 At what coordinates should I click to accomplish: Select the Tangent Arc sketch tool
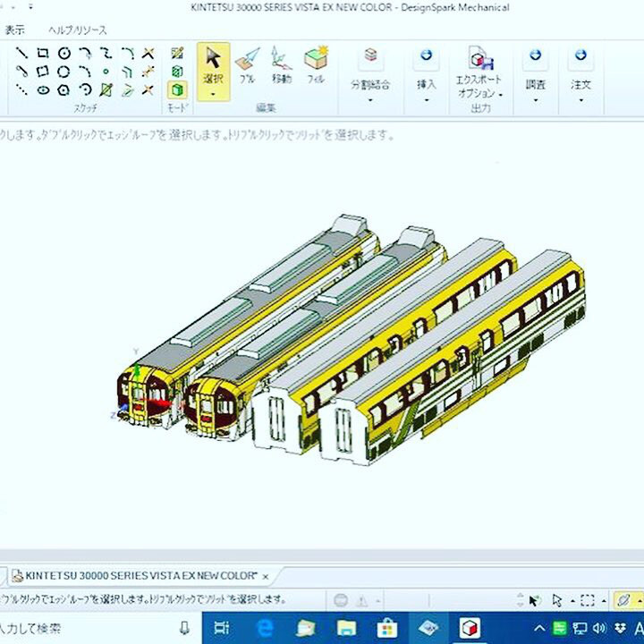pyautogui.click(x=85, y=53)
